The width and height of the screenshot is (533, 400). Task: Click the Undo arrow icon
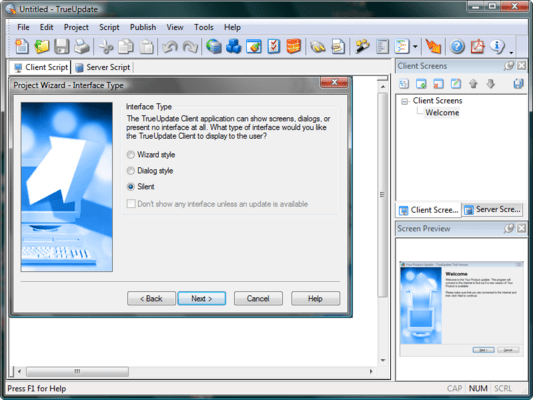pos(170,47)
